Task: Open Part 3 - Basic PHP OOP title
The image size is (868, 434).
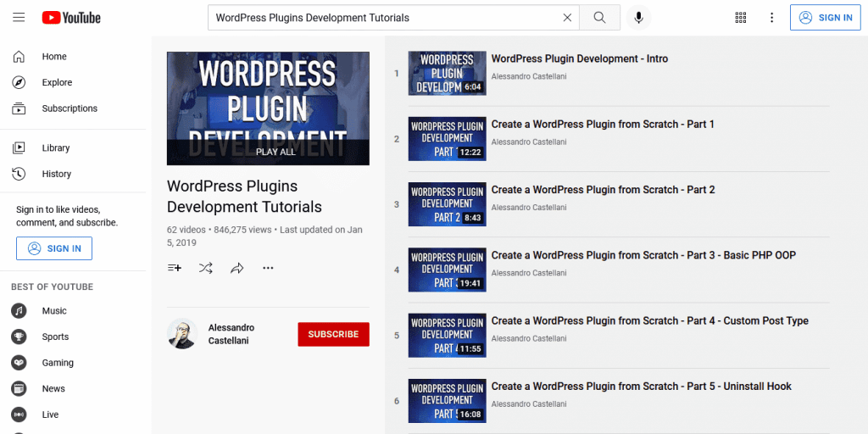Action: pos(644,255)
